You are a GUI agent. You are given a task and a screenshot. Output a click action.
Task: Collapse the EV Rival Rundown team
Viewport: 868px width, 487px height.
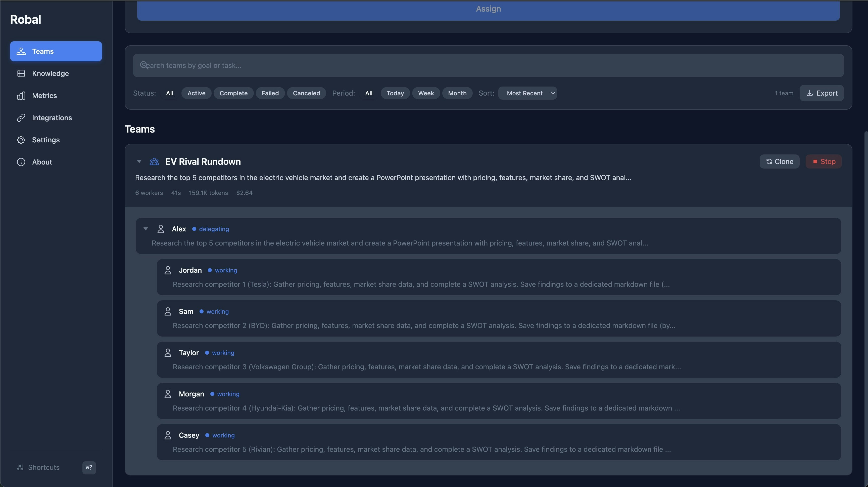coord(139,161)
